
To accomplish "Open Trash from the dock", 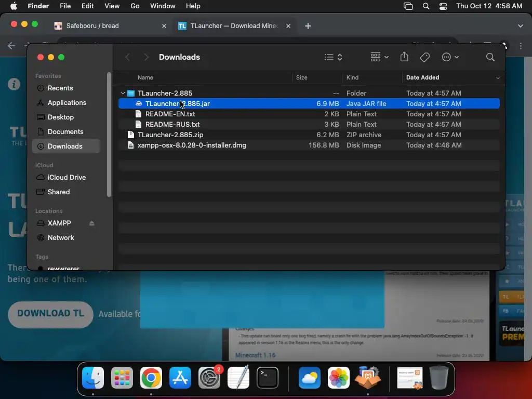I will (x=439, y=378).
